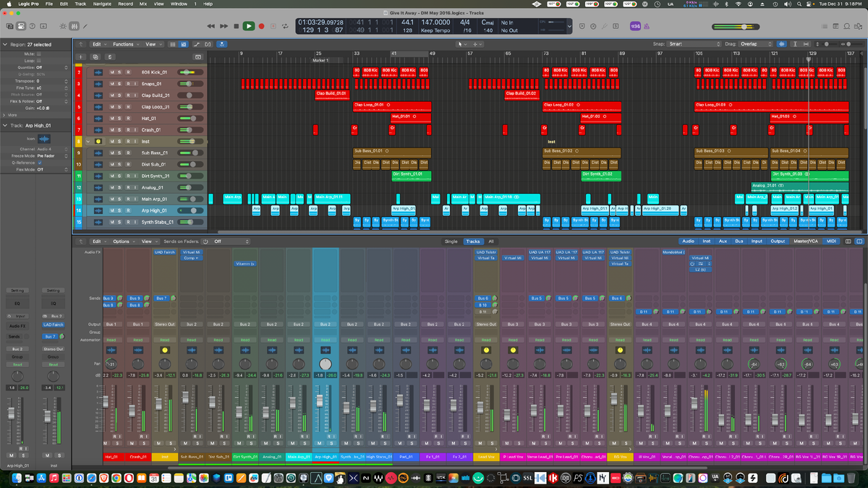Mute the Hat_01 mixer channel strip
This screenshot has width=868, height=488.
pyautogui.click(x=106, y=442)
